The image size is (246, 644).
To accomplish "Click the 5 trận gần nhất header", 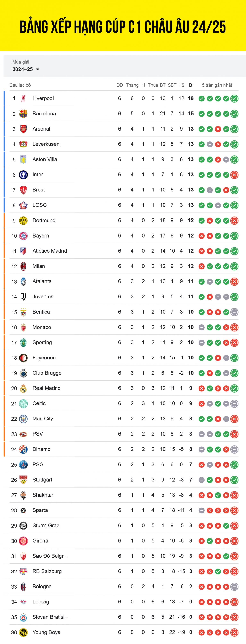I will (217, 85).
